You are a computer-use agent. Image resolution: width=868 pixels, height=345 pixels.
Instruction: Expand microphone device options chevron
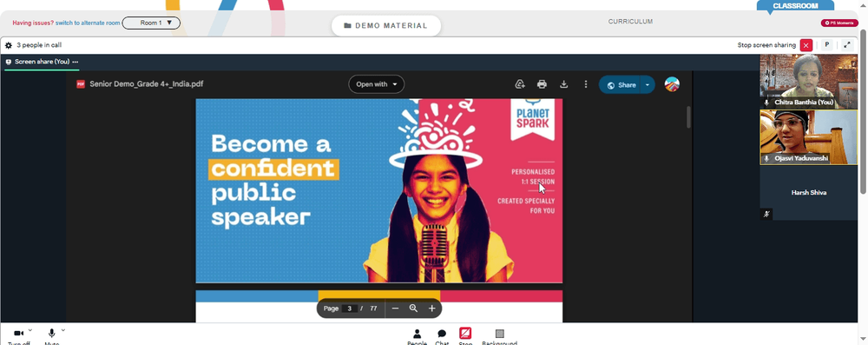(x=63, y=330)
